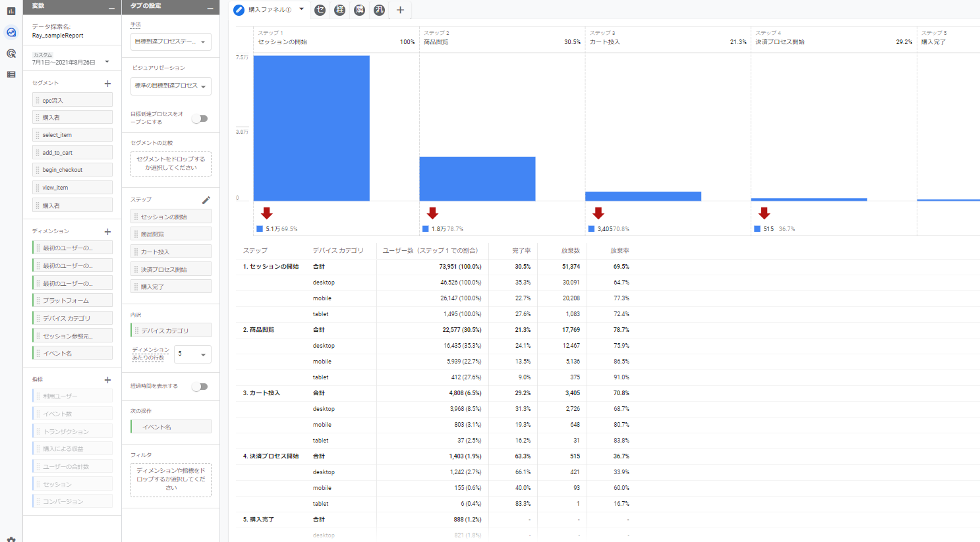The image size is (980, 542).
Task: Minimize the 変数 panel
Action: [111, 7]
